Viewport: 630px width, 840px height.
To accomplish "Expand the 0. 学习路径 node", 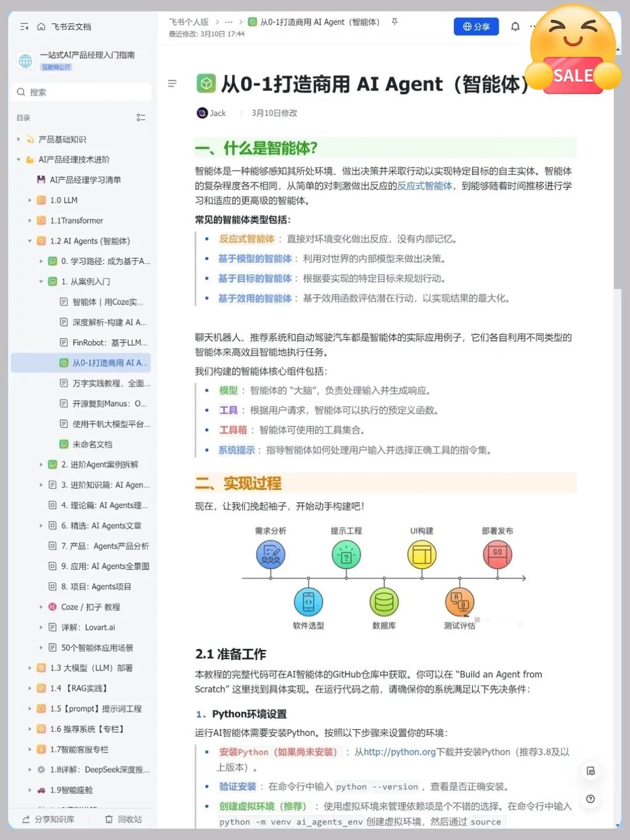I will [41, 261].
